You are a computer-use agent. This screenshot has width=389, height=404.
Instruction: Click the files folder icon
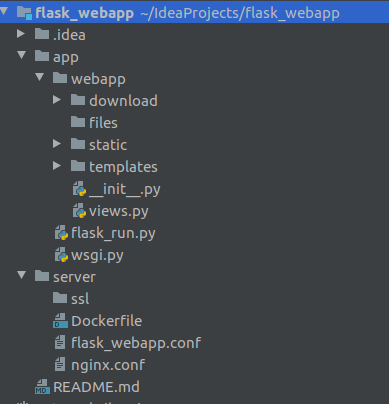78,122
